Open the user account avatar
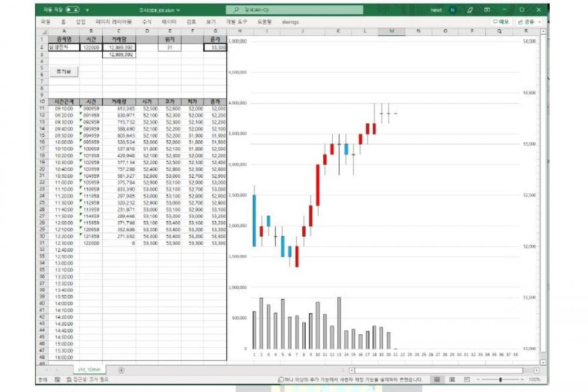The height and width of the screenshot is (392, 588). 453,10
